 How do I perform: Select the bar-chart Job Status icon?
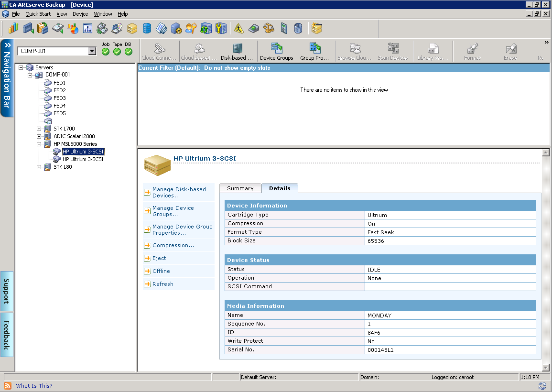pos(13,28)
